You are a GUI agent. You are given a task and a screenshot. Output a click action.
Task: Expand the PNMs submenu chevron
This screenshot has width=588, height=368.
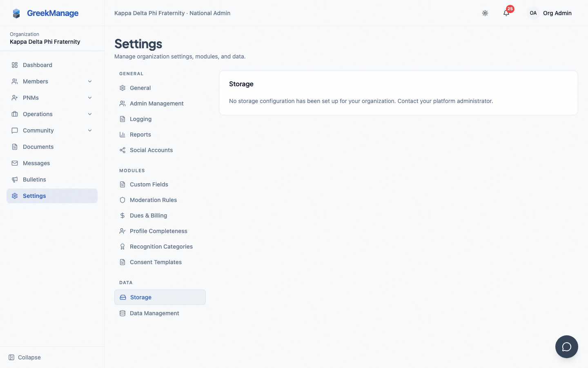tap(90, 98)
